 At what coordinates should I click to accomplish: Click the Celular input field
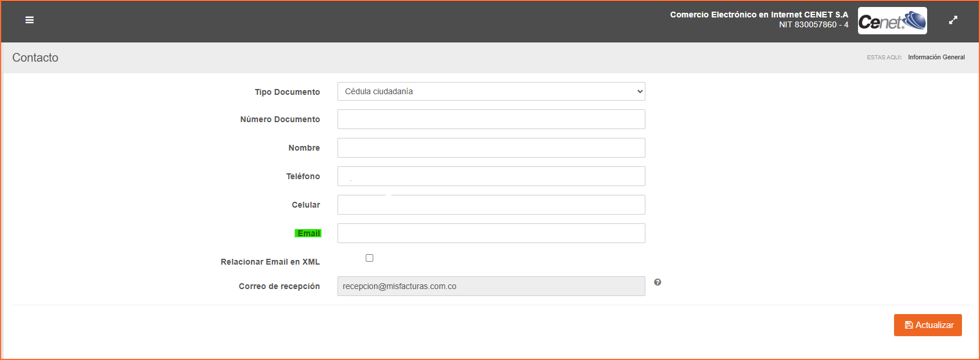pyautogui.click(x=491, y=205)
